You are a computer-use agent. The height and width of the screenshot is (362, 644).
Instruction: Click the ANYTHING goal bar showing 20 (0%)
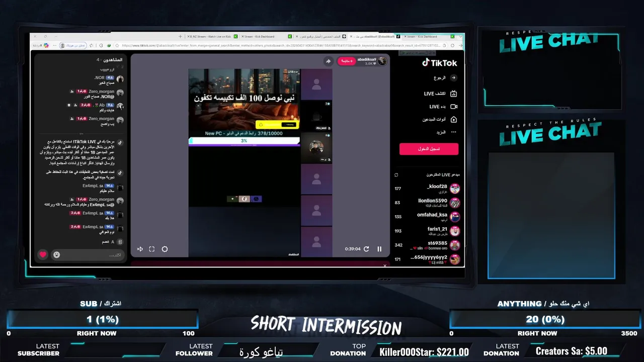[545, 319]
